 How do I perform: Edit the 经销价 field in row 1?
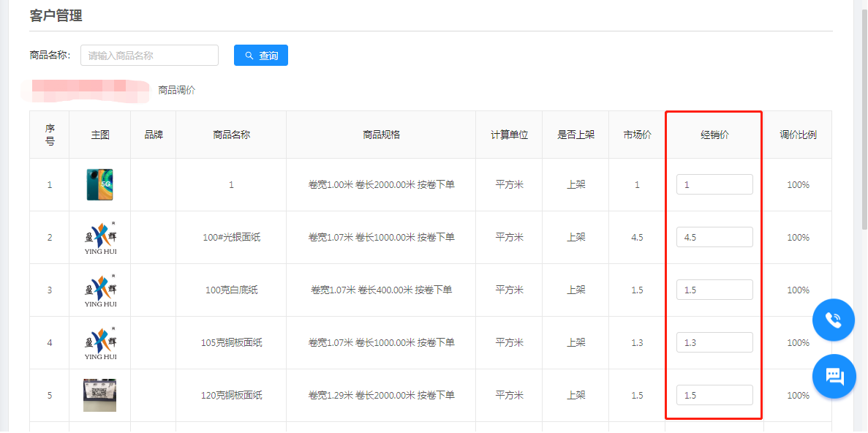(714, 185)
